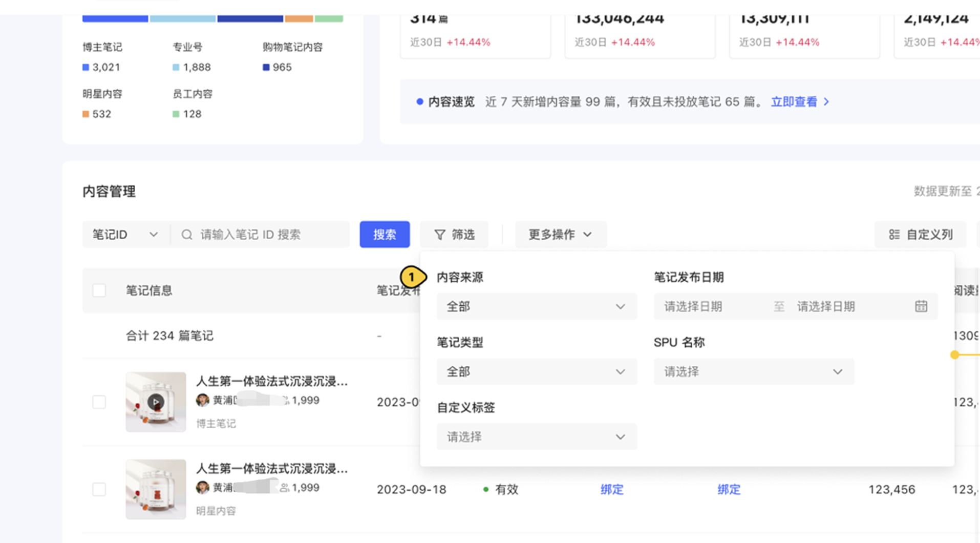Click 合计 234 篇笔记 summary row

[169, 336]
